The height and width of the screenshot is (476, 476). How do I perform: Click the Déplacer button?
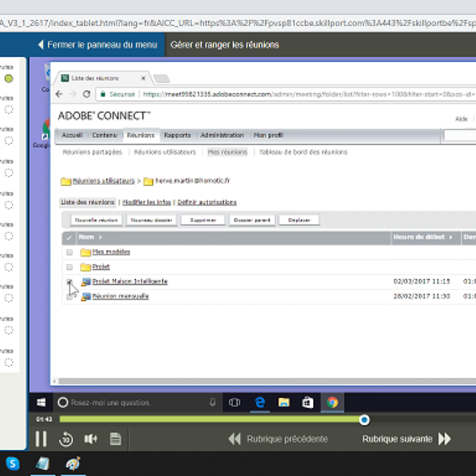coord(299,220)
